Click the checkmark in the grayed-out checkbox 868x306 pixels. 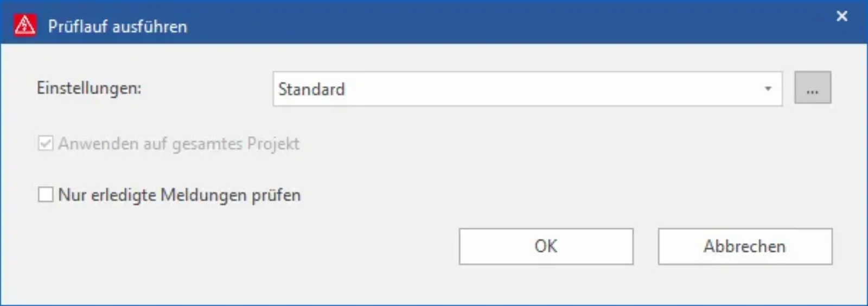pos(46,144)
